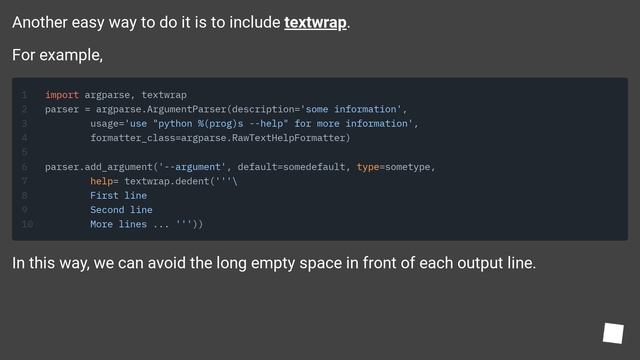
Task: Click the 'Second line' code text
Action: pyautogui.click(x=121, y=210)
